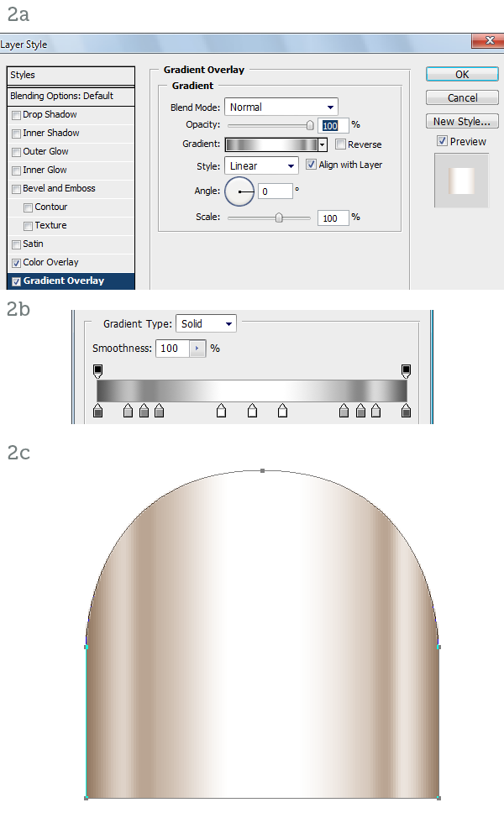Click the OK button
The width and height of the screenshot is (504, 813).
click(x=462, y=74)
